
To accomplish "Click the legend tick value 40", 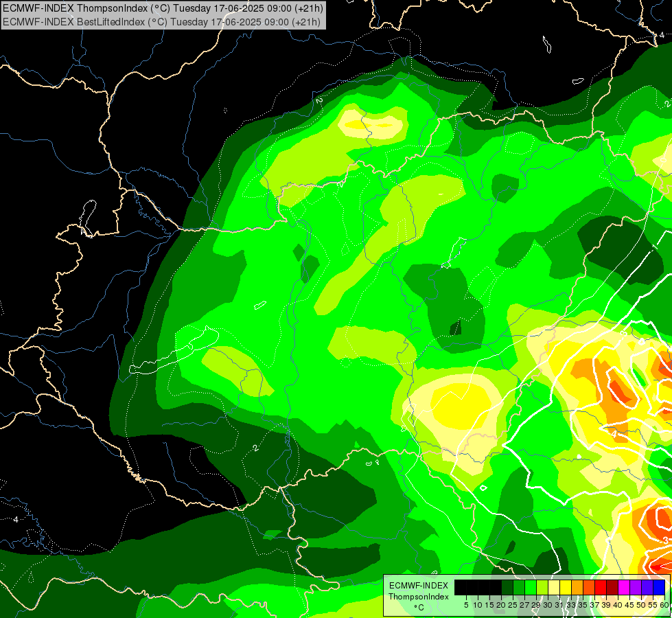I will pyautogui.click(x=618, y=605).
